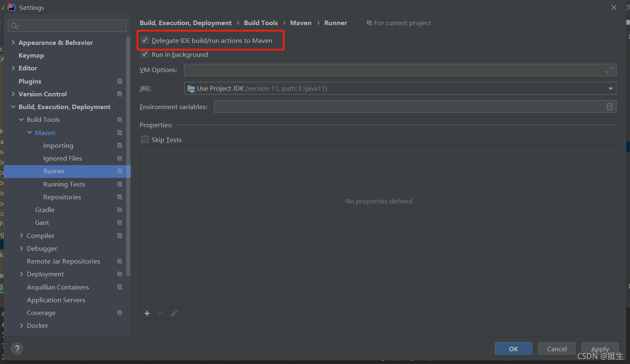Open the Repositories settings page

coord(62,197)
